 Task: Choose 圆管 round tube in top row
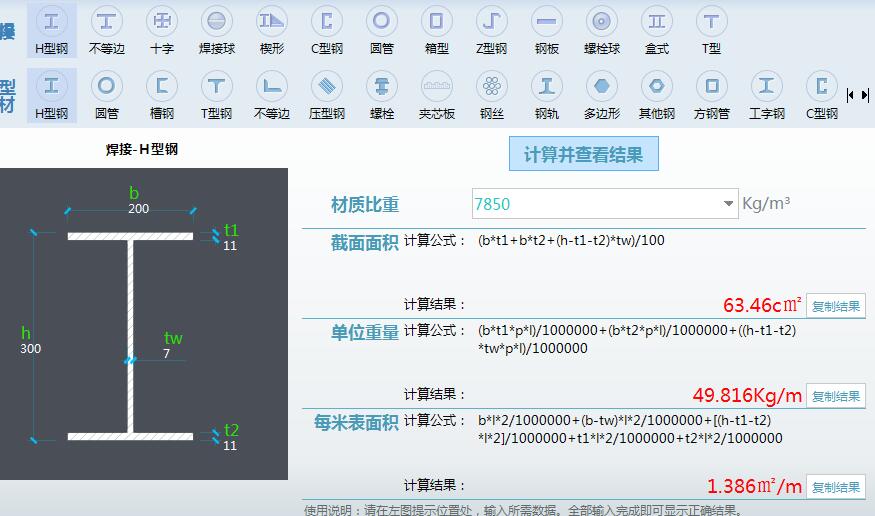[x=382, y=30]
